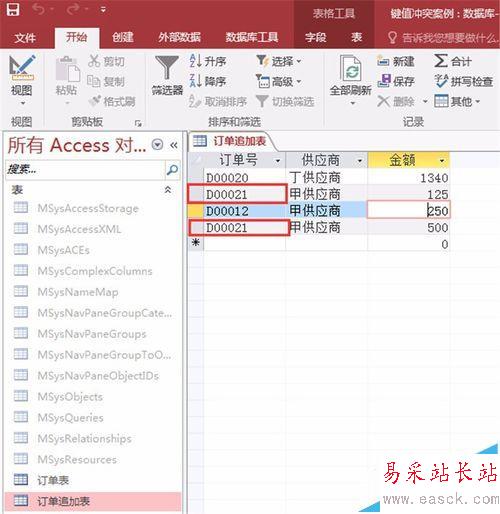The width and height of the screenshot is (500, 514).
Task: Switch to the 创建 ribbon tab
Action: 123,37
